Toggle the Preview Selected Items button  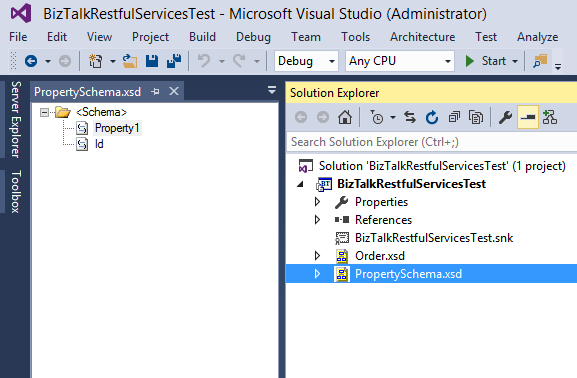click(528, 117)
